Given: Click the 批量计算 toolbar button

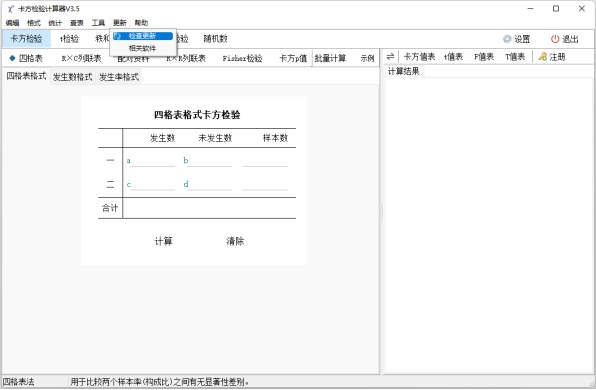Looking at the screenshot, I should pos(330,58).
